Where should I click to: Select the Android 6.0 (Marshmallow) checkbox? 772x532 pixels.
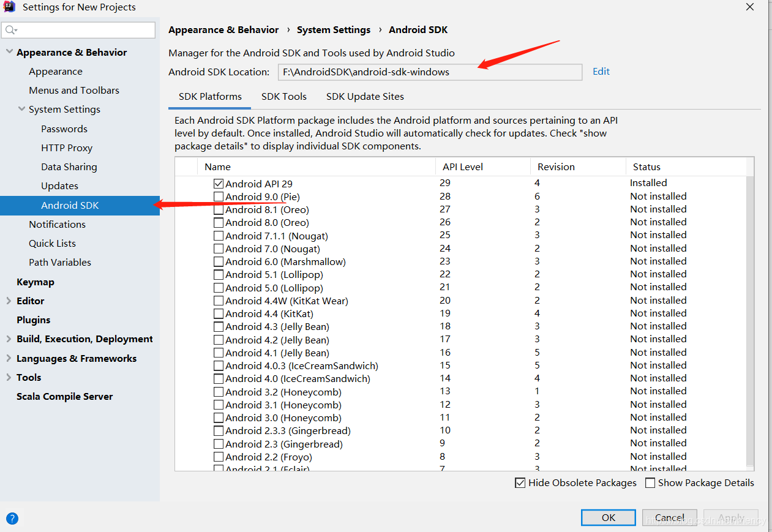click(x=219, y=261)
